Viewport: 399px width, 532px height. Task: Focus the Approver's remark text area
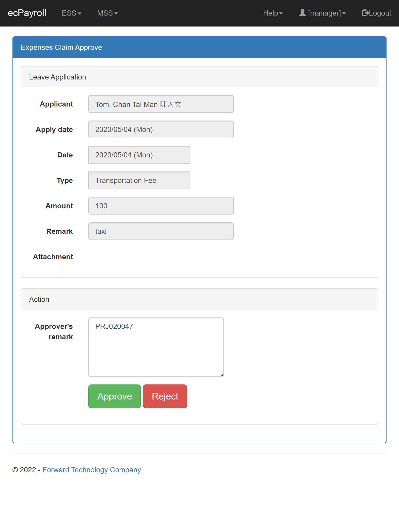click(x=156, y=347)
